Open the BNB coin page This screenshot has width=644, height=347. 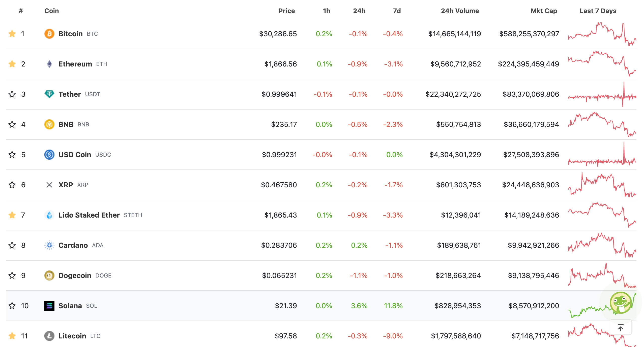click(x=66, y=124)
